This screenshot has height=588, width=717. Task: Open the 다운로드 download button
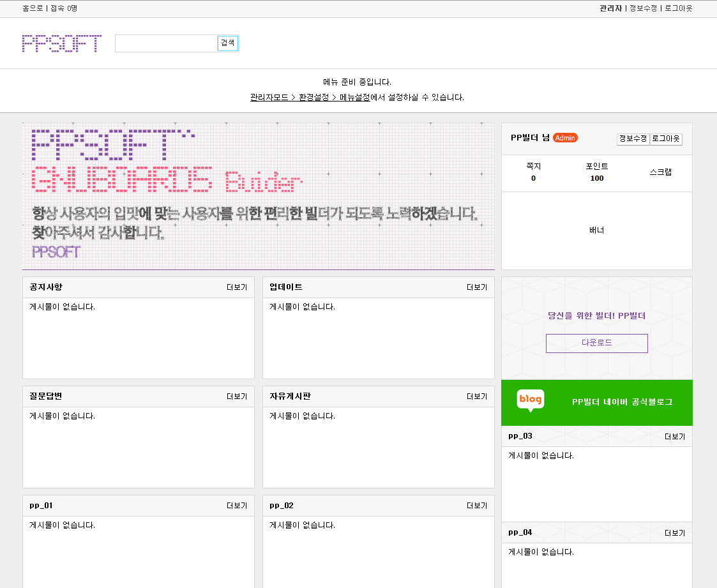click(596, 343)
